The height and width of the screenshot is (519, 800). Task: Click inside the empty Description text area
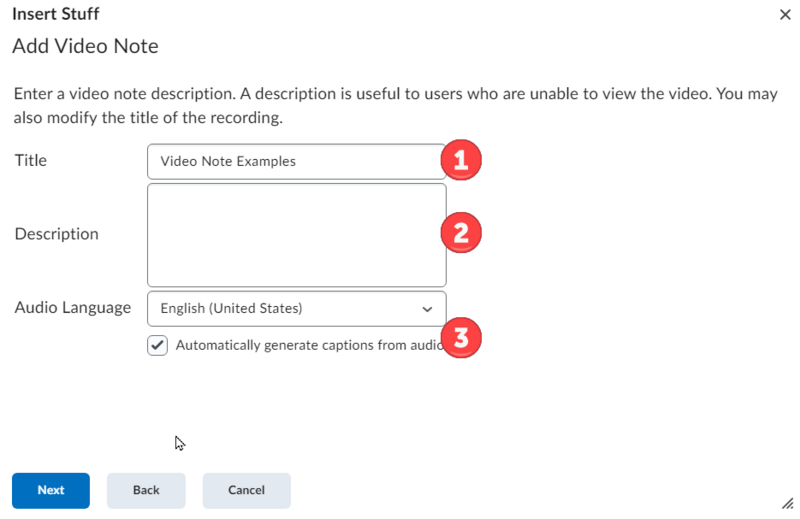296,235
